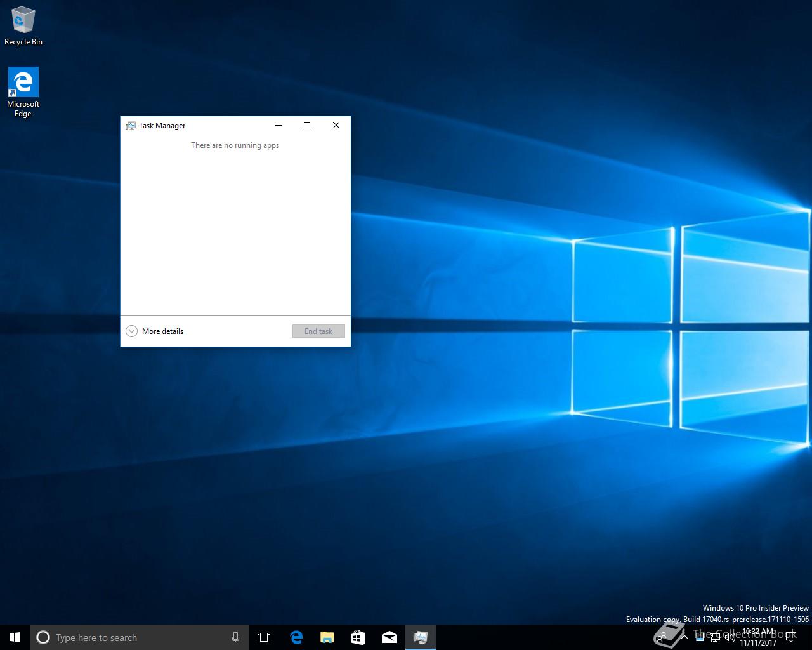Viewport: 812px width, 650px height.
Task: Open the Action Center notifications
Action: pyautogui.click(x=791, y=637)
